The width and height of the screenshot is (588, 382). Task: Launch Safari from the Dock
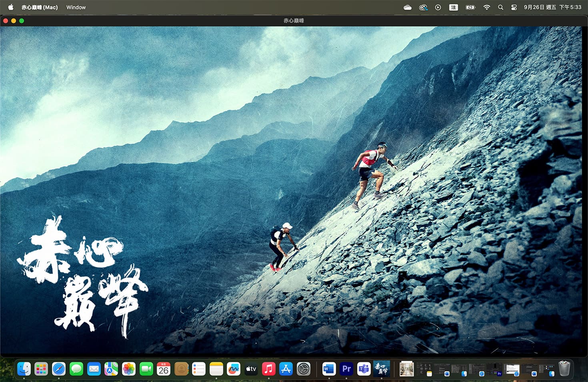(x=59, y=369)
